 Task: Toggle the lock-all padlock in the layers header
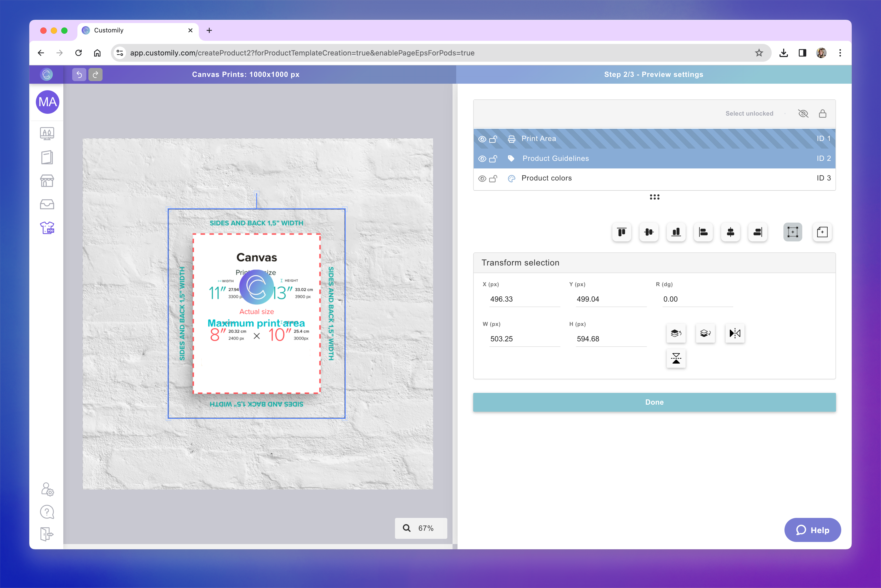(x=822, y=114)
